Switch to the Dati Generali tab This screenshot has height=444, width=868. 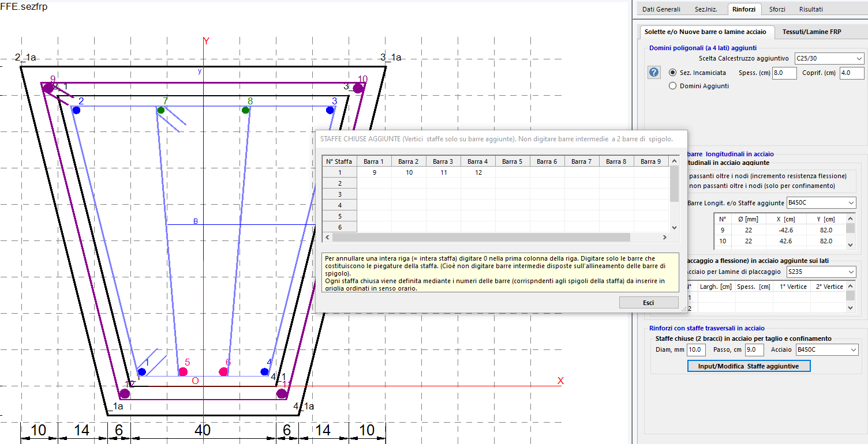point(661,9)
